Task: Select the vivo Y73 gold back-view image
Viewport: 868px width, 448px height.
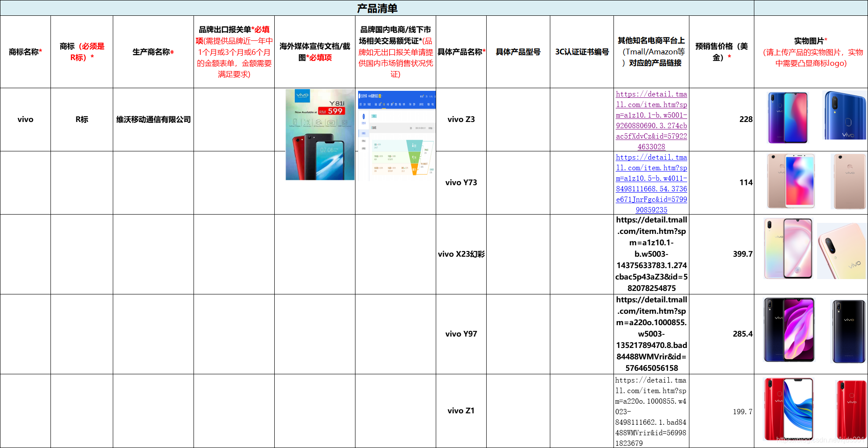Action: (x=849, y=181)
